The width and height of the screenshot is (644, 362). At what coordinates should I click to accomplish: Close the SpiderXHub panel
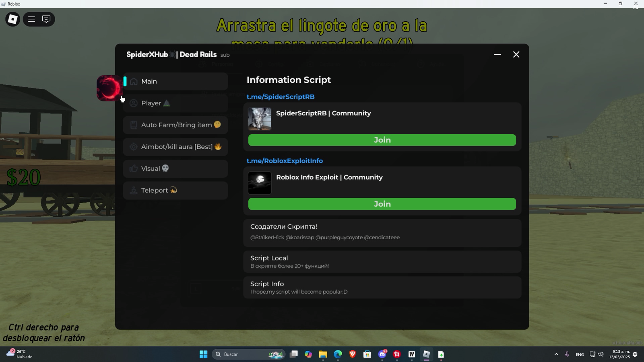tap(516, 54)
